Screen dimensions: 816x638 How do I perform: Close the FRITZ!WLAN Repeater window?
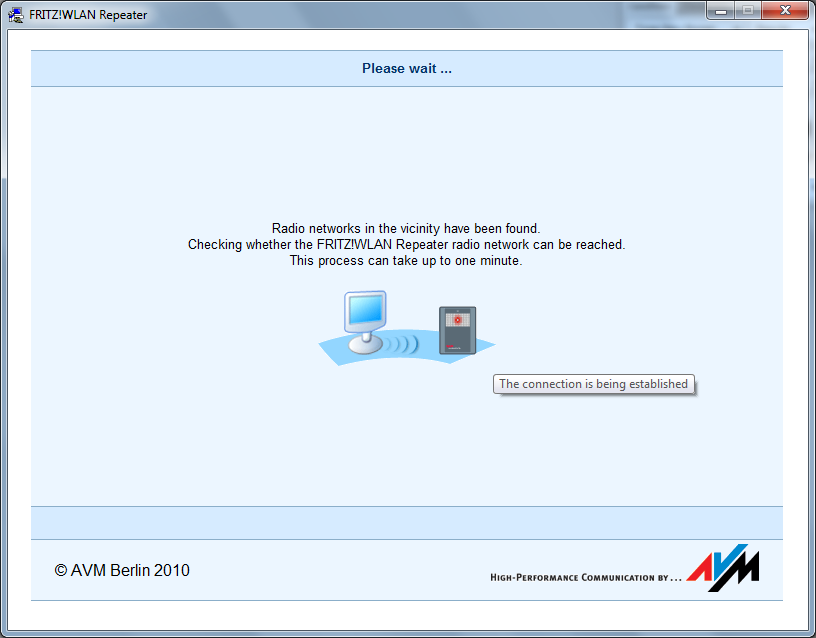pos(783,10)
